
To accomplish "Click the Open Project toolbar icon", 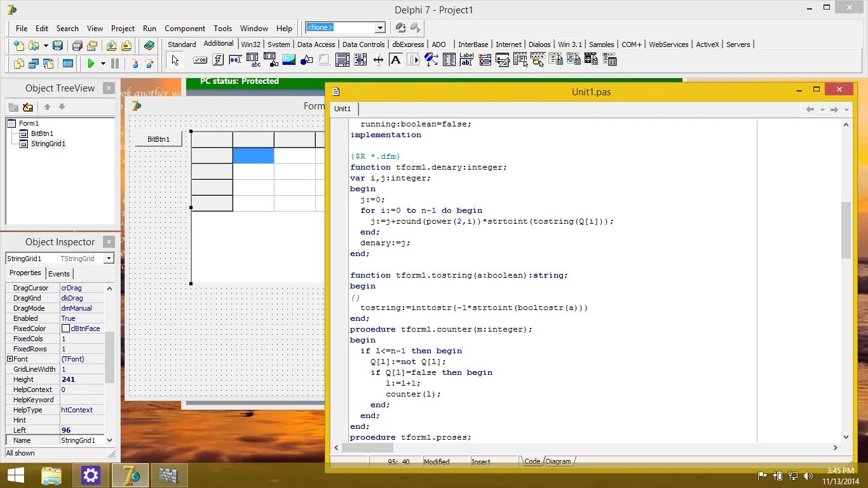I will [x=92, y=46].
